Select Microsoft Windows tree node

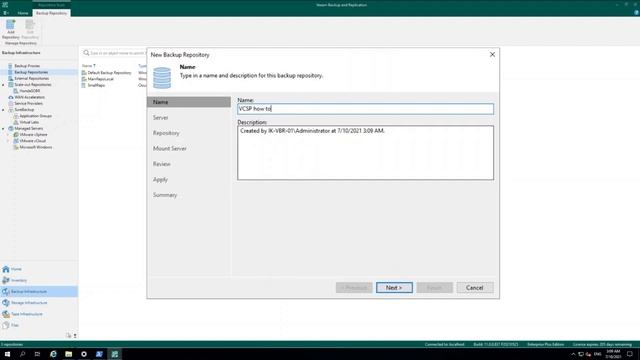coord(36,147)
